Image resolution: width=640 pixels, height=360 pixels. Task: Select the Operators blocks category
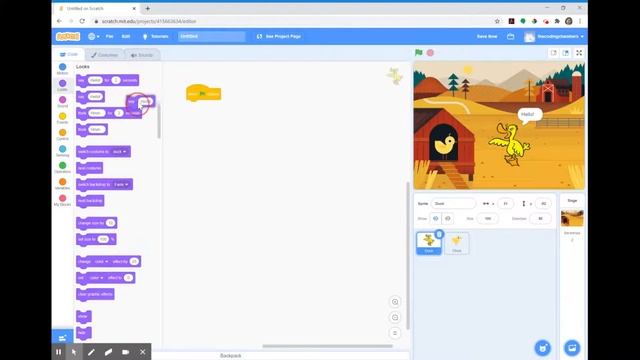pyautogui.click(x=62, y=167)
